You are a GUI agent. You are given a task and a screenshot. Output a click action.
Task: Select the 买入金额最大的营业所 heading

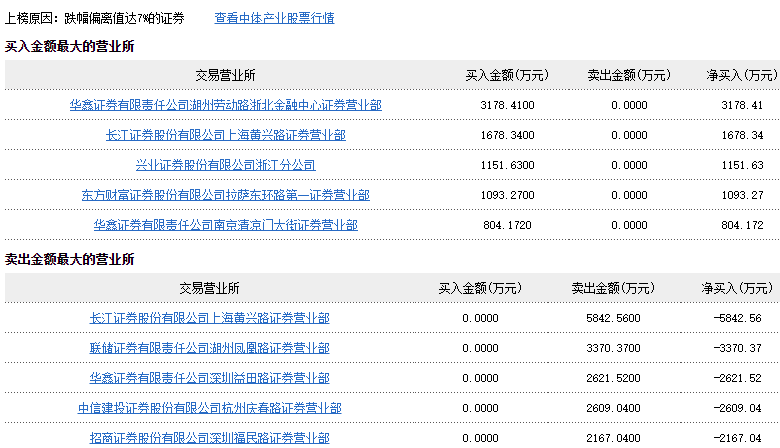click(70, 47)
